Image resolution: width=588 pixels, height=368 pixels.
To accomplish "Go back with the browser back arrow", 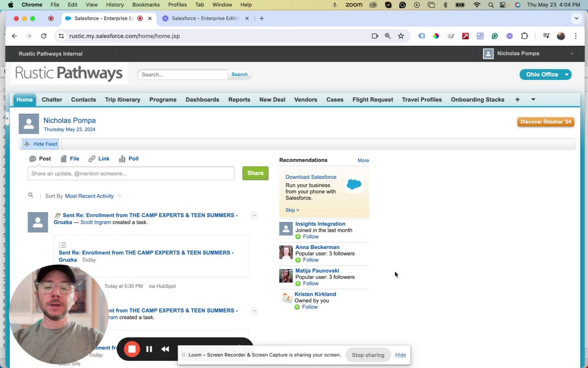I will click(x=14, y=36).
